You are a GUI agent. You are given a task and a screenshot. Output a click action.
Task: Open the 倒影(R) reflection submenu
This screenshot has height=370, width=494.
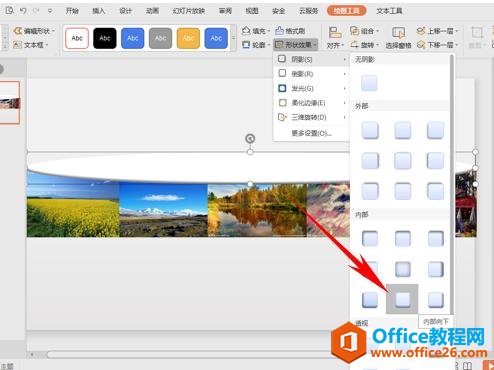point(311,74)
